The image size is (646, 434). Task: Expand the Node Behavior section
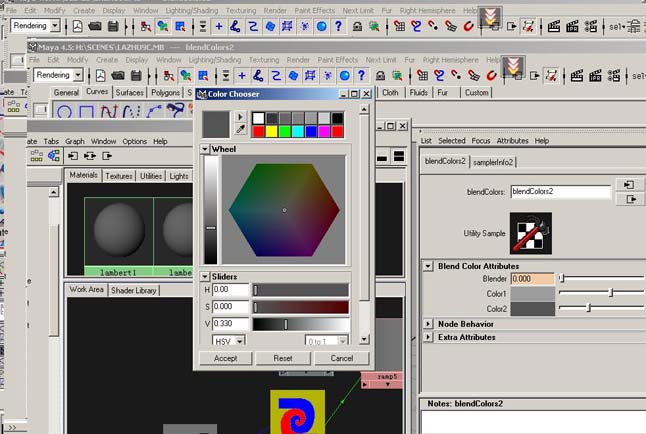click(428, 324)
